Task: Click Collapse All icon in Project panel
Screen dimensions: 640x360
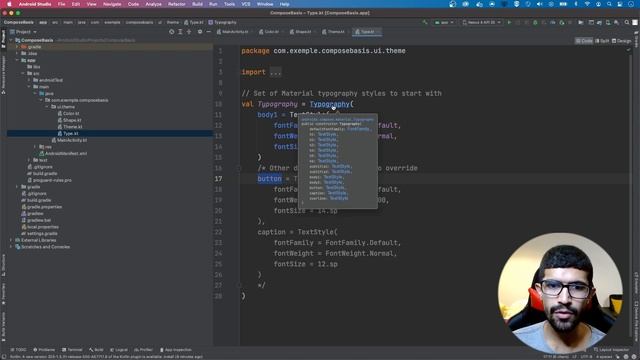Action: pos(189,32)
